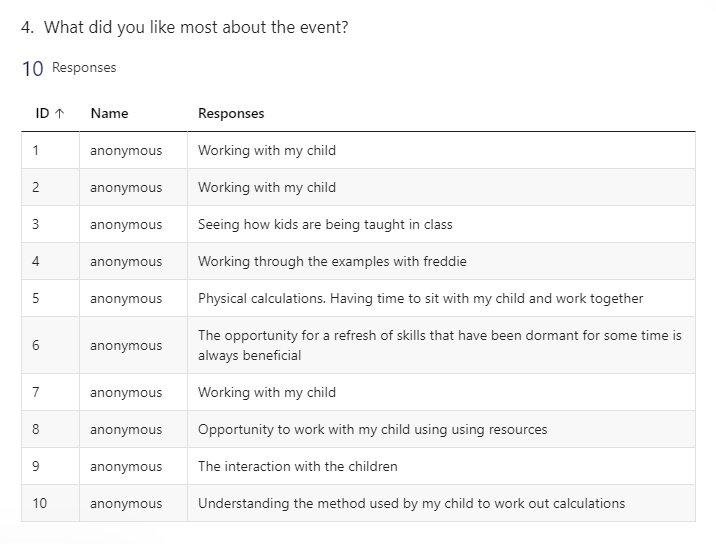This screenshot has height=544, width=716.
Task: Click anonymous name in row 3
Action: tap(126, 225)
